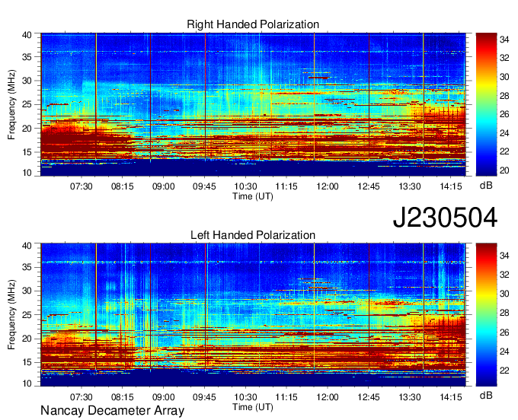The height and width of the screenshot is (420, 518).
Task: Select 14:15 tick on left-handed time axis
Action: [x=451, y=397]
